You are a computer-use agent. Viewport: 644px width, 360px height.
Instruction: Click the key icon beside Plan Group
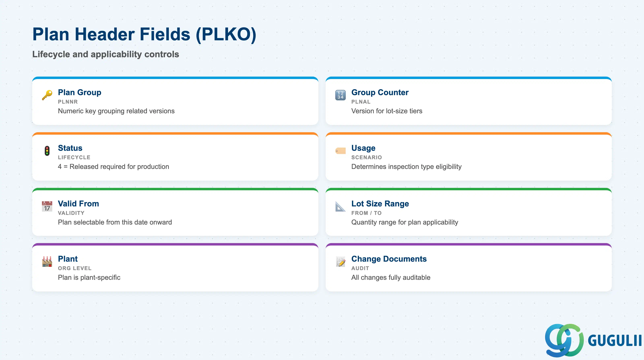[47, 95]
